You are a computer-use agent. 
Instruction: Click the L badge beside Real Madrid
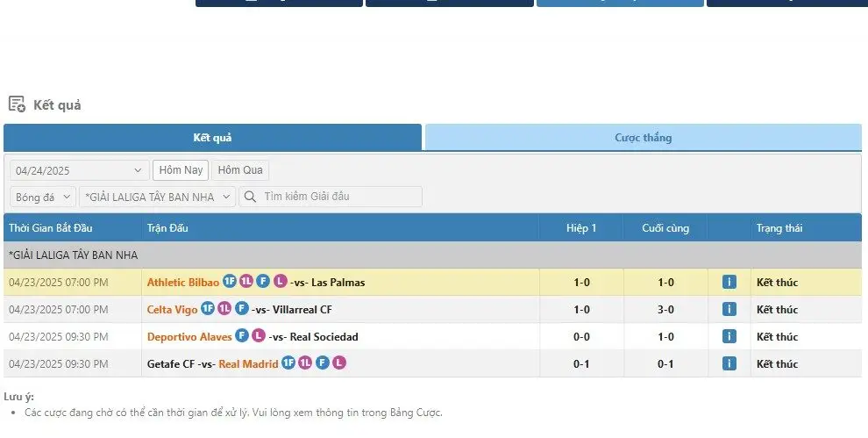(x=339, y=363)
